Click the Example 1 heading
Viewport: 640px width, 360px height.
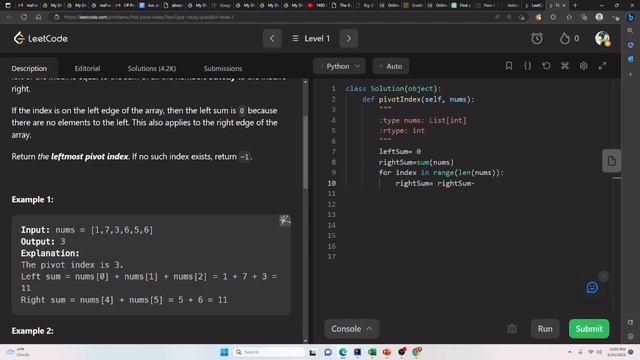[32, 200]
